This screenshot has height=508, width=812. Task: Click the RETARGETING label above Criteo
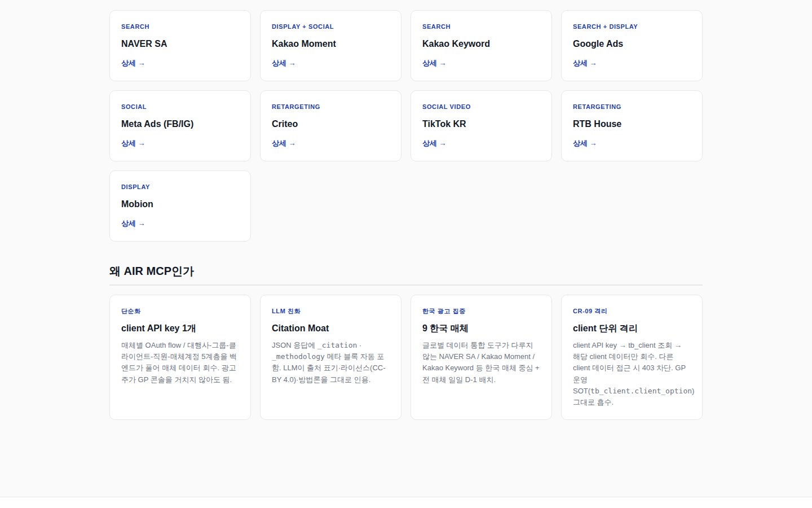(x=296, y=107)
